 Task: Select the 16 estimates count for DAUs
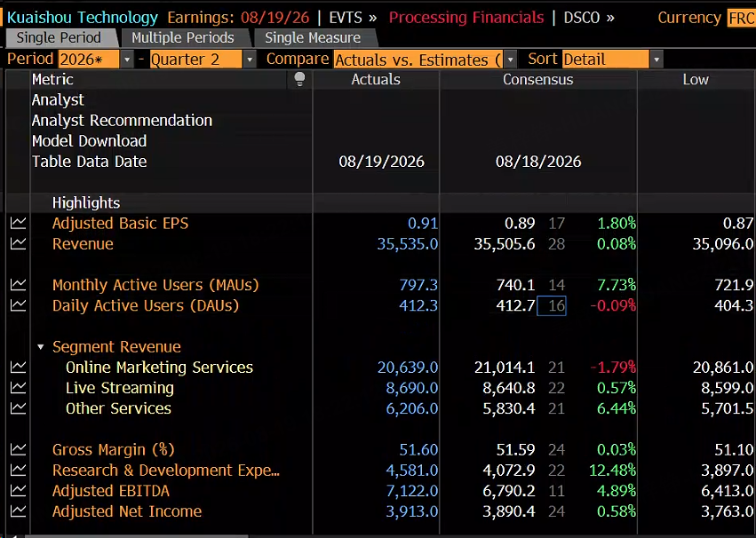click(552, 306)
